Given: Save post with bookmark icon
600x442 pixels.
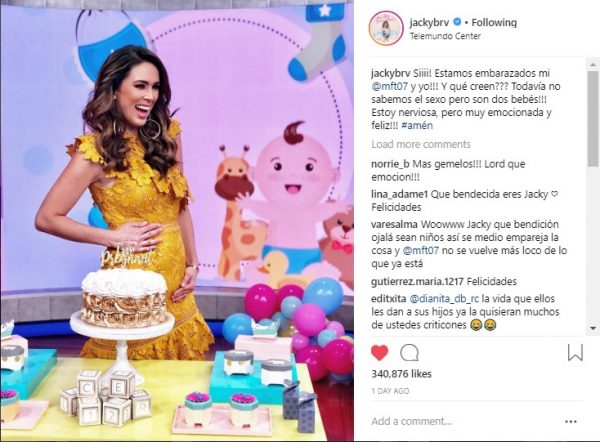Looking at the screenshot, I should 575,352.
